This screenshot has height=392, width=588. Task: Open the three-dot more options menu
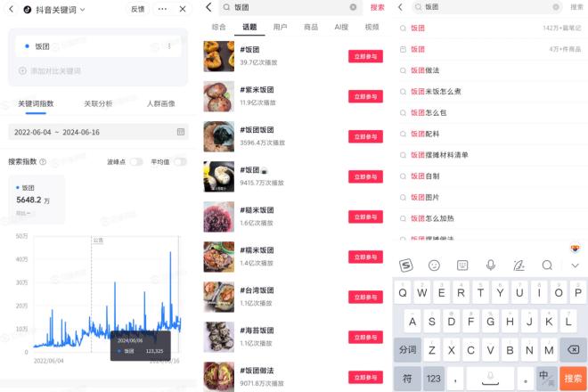pyautogui.click(x=162, y=9)
